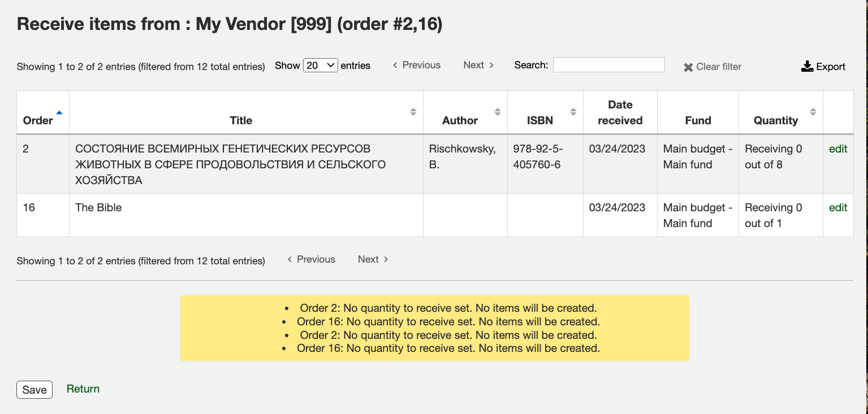This screenshot has height=414, width=868.
Task: Go to Next page at top
Action: tap(478, 65)
